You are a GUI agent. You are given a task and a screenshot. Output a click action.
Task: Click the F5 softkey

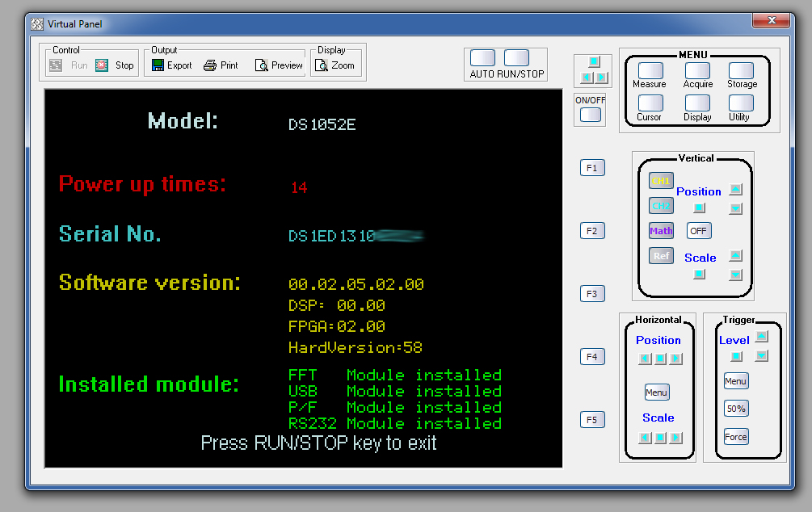(x=592, y=420)
